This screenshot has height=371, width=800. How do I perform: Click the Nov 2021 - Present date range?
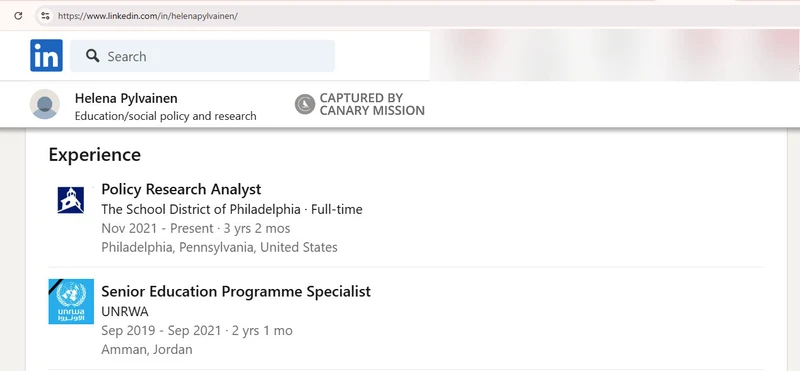coord(157,228)
